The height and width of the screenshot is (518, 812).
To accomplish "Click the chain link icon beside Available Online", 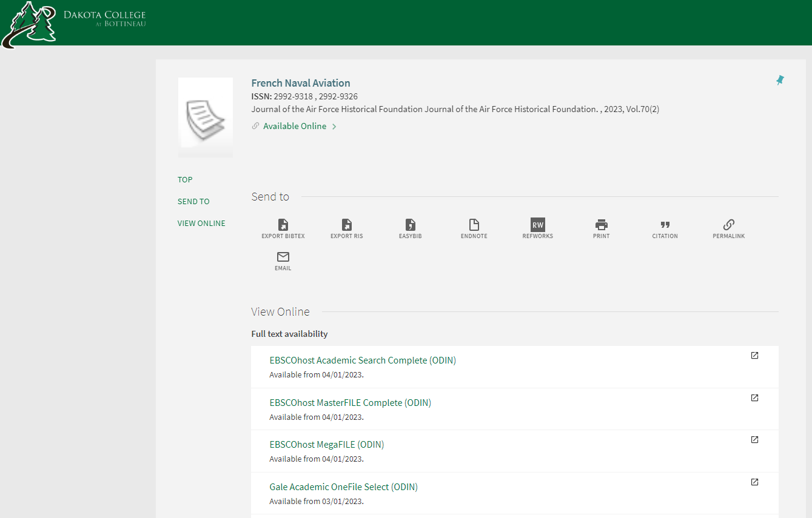I will pyautogui.click(x=255, y=126).
